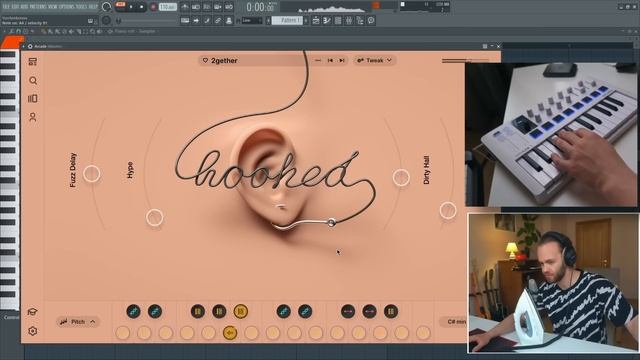The image size is (640, 360).
Task: Expand the Pitch dropdown
Action: 77,322
